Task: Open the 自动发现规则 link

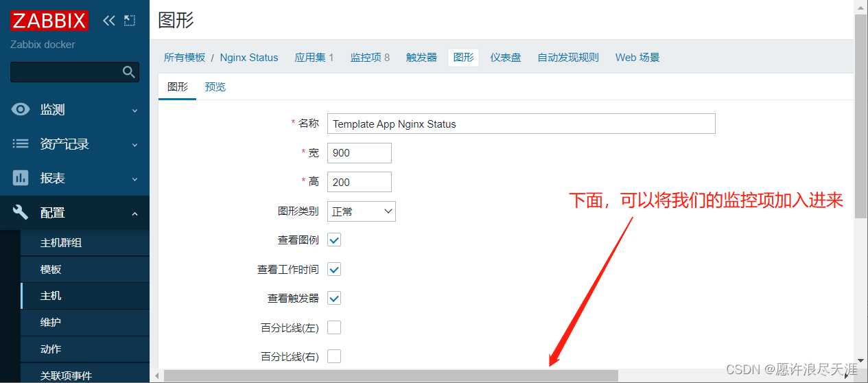Action: point(568,58)
